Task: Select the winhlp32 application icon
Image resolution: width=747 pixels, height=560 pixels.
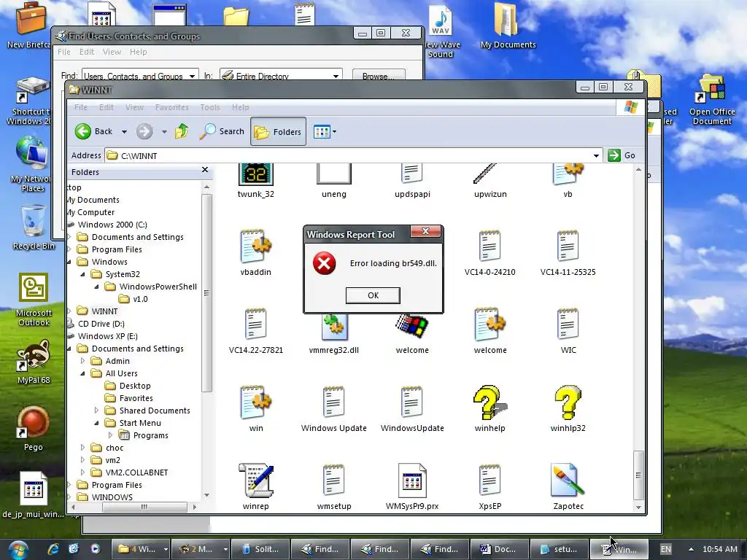Action: [x=568, y=408]
